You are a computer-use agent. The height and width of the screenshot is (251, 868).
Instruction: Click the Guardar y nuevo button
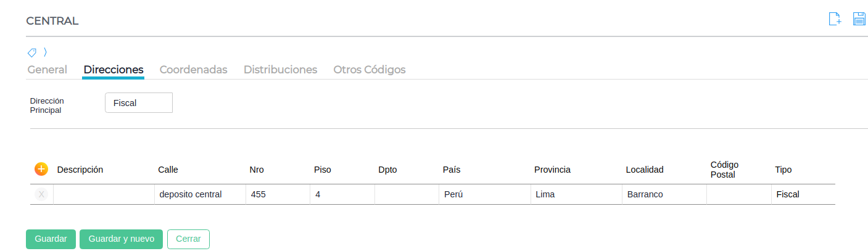pos(121,239)
